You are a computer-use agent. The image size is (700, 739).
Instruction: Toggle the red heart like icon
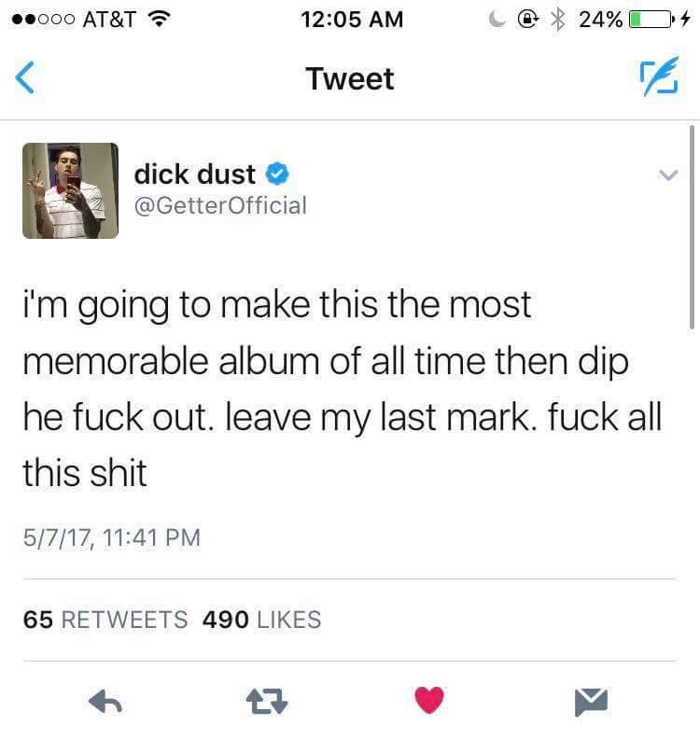pos(429,701)
